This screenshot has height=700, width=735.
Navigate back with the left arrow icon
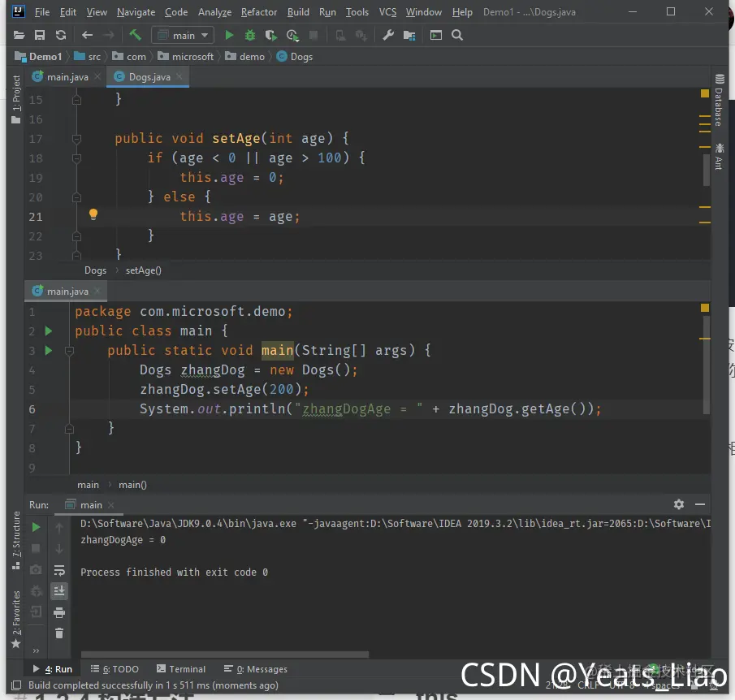[87, 35]
